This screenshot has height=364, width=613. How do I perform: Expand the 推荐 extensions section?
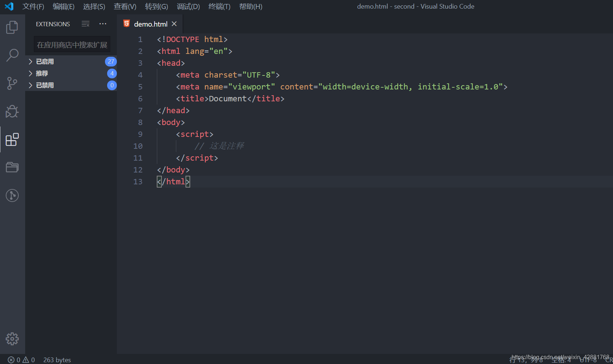click(x=71, y=73)
